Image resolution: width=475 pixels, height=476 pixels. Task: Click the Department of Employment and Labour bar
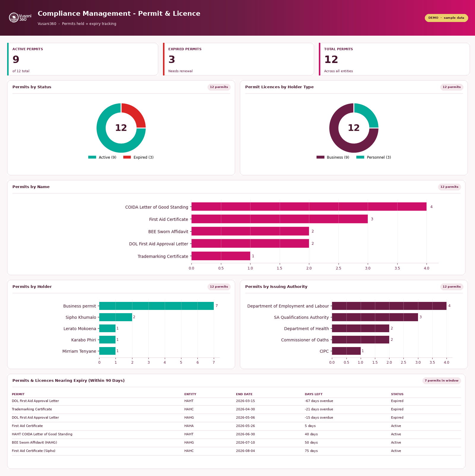389,306
